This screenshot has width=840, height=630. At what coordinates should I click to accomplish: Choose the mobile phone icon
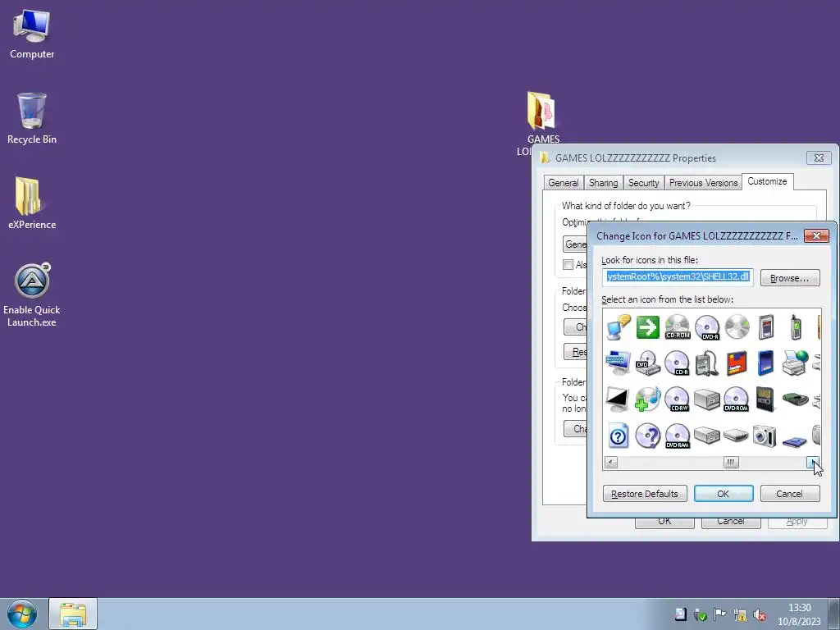[x=796, y=326]
